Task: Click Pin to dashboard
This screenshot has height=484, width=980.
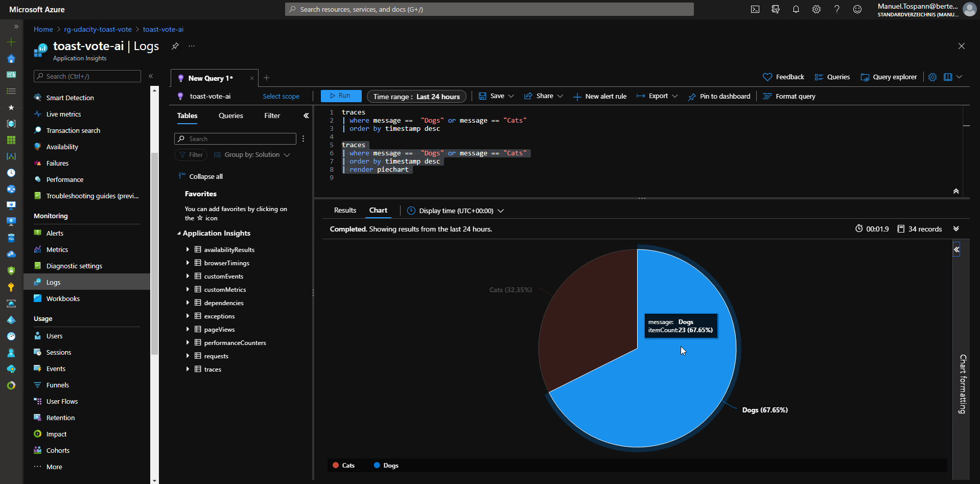Action: click(719, 96)
